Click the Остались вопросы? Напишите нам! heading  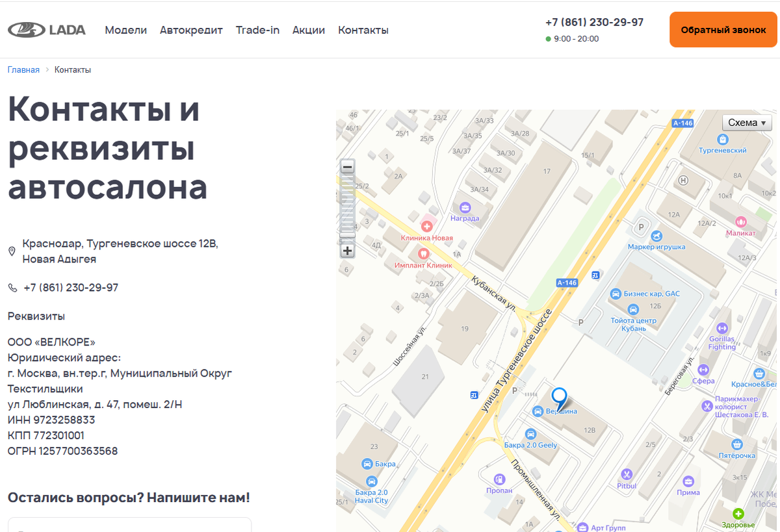pos(129,498)
